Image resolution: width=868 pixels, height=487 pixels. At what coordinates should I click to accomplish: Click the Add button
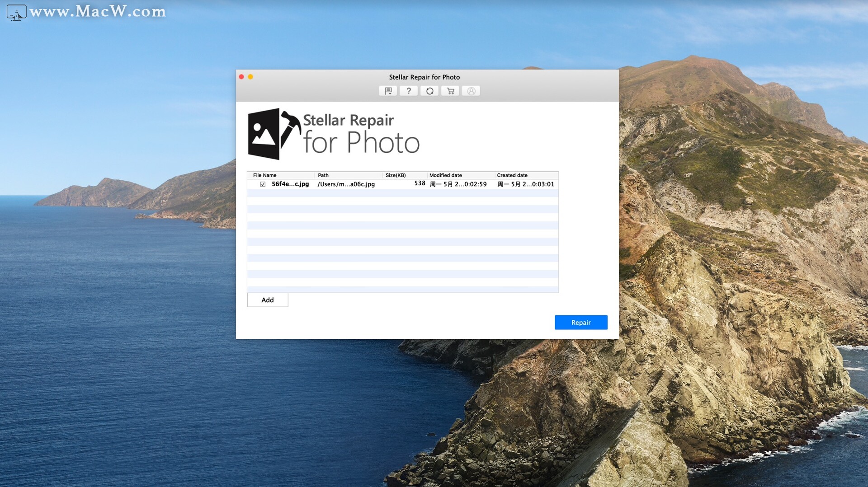268,300
